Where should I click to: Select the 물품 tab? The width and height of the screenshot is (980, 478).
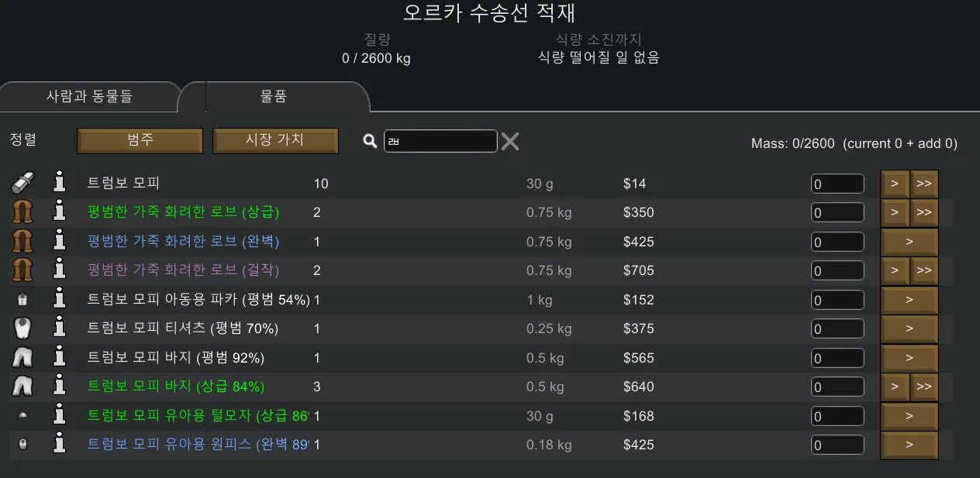point(274,97)
